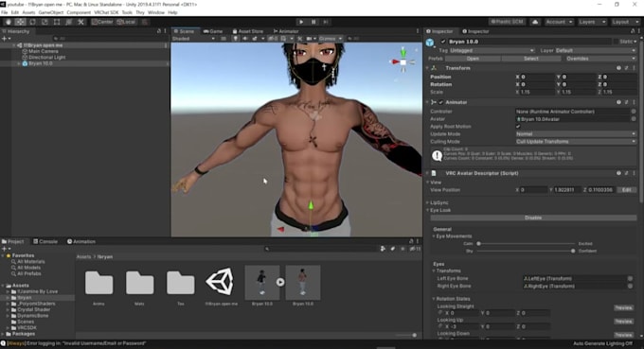Click the Pause button

tap(313, 22)
